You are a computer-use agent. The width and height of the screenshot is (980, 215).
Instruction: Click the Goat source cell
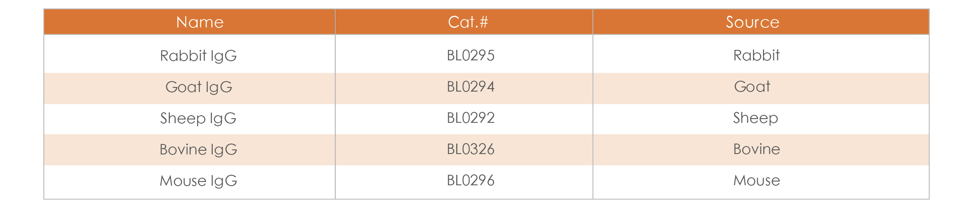[761, 88]
